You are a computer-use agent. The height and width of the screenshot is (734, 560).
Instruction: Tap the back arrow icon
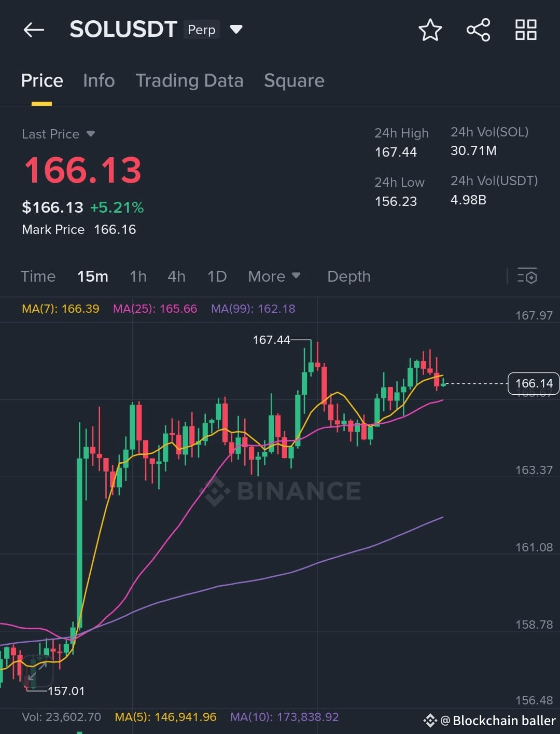click(x=34, y=30)
